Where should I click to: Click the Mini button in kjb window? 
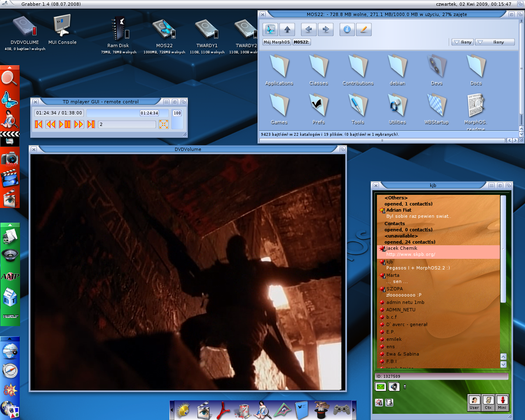pyautogui.click(x=502, y=402)
